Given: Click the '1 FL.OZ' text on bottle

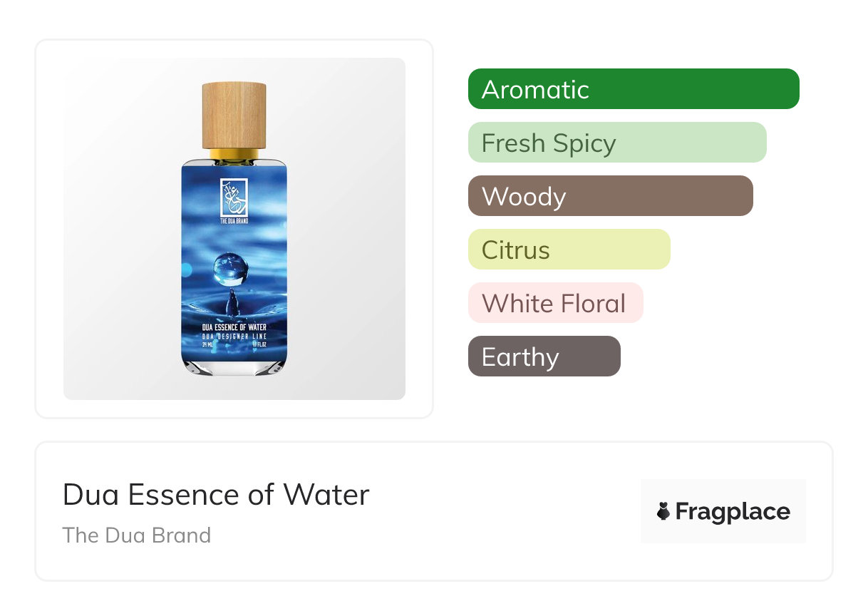Looking at the screenshot, I should point(259,344).
